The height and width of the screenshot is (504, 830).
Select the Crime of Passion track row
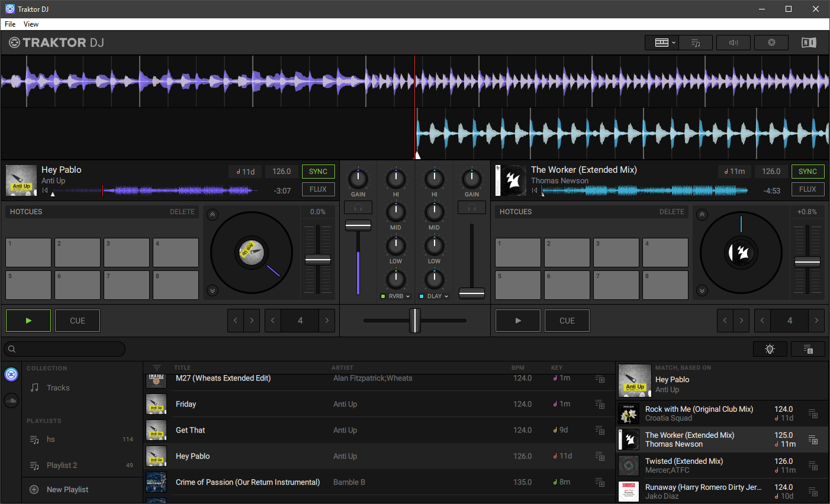coord(379,482)
